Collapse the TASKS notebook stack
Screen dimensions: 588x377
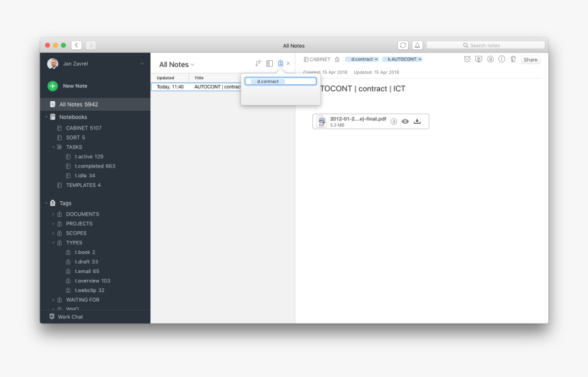pos(53,147)
